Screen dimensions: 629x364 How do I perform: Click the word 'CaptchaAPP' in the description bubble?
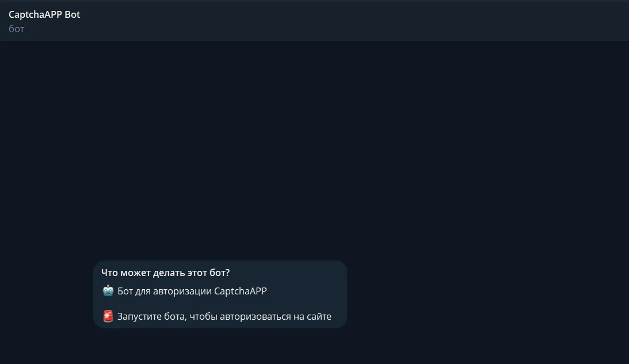pos(241,291)
